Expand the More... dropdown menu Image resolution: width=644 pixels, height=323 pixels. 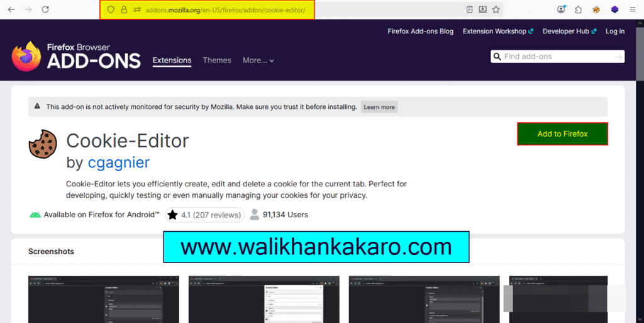[258, 60]
